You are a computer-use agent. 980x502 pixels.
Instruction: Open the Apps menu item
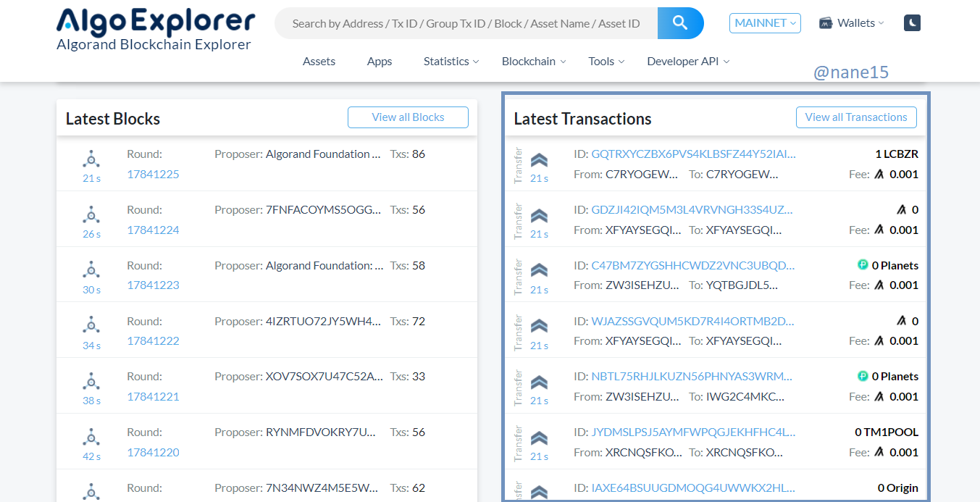pyautogui.click(x=380, y=62)
